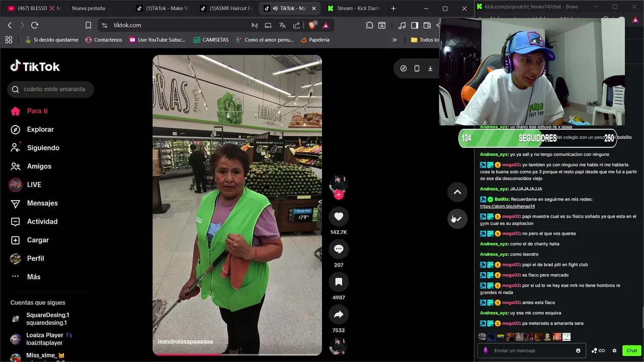644x362 pixels.
Task: Go to next video with down chevron
Action: coord(457,219)
